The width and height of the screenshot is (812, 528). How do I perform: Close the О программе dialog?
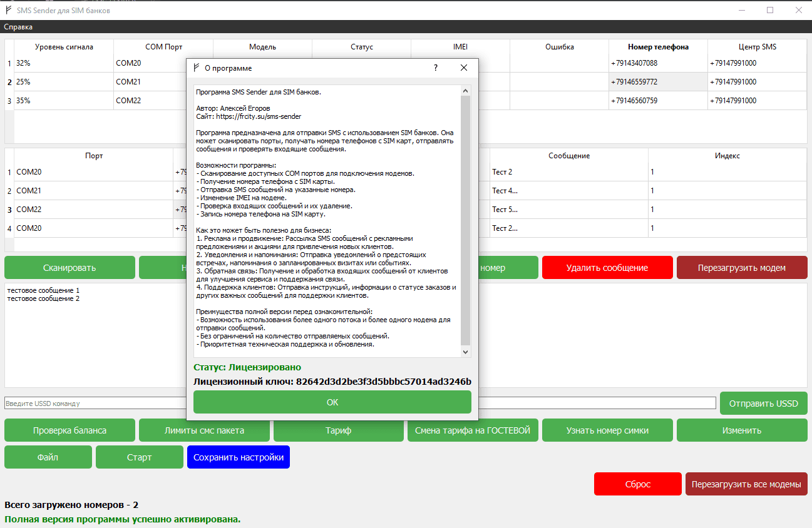[x=464, y=68]
